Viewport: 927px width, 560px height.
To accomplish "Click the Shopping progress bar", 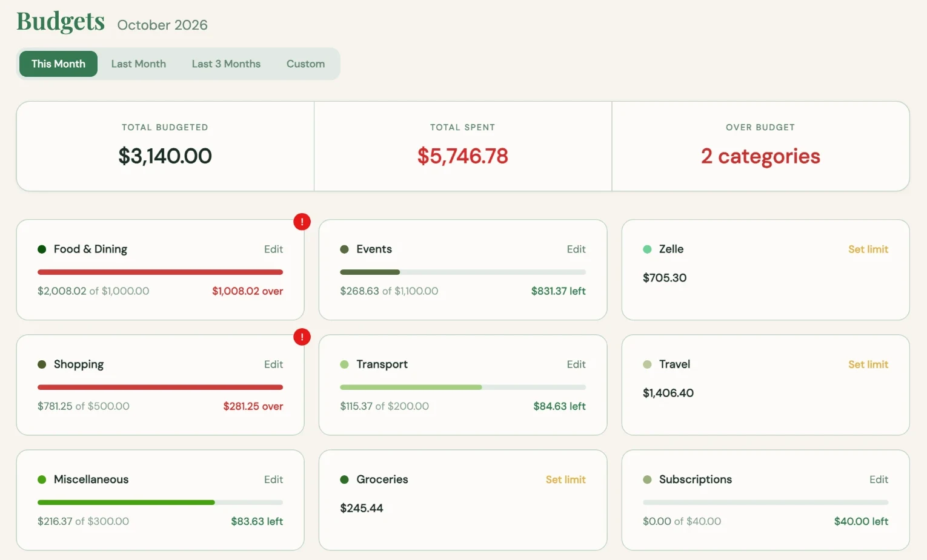I will (160, 387).
